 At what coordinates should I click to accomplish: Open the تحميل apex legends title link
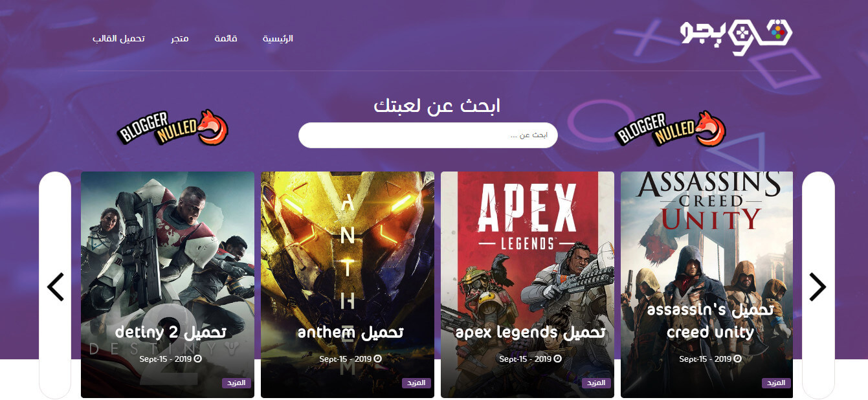tap(530, 332)
